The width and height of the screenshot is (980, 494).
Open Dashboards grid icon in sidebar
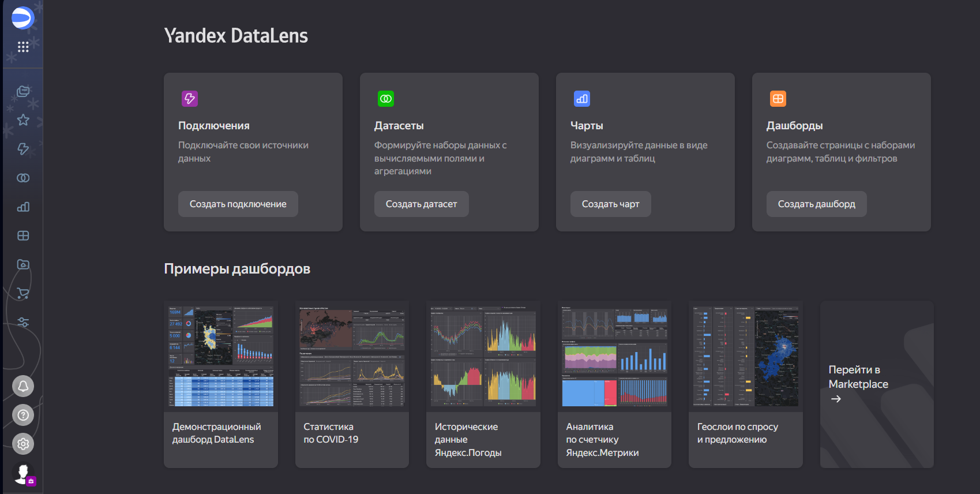[23, 235]
